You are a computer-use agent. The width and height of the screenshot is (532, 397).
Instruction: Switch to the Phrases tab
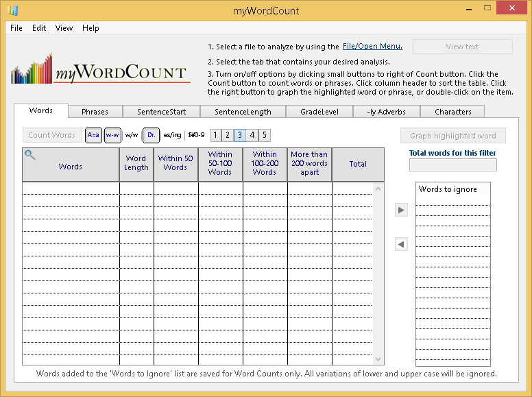[x=95, y=112]
